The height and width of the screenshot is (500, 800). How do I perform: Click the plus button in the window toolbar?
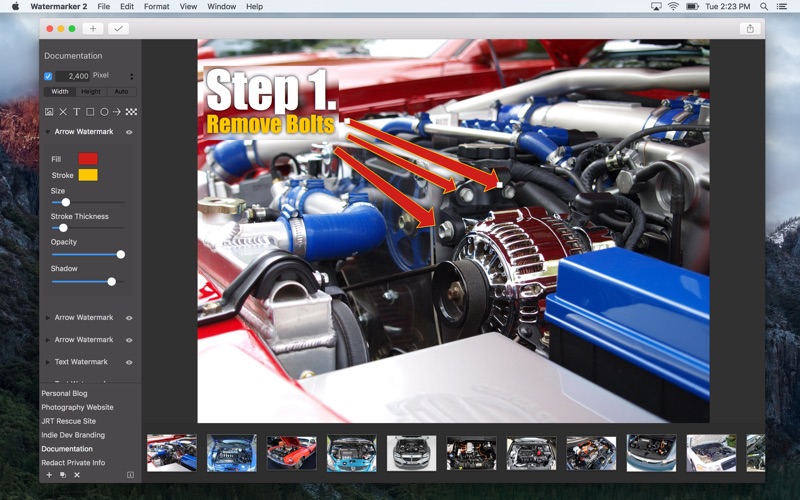point(93,29)
